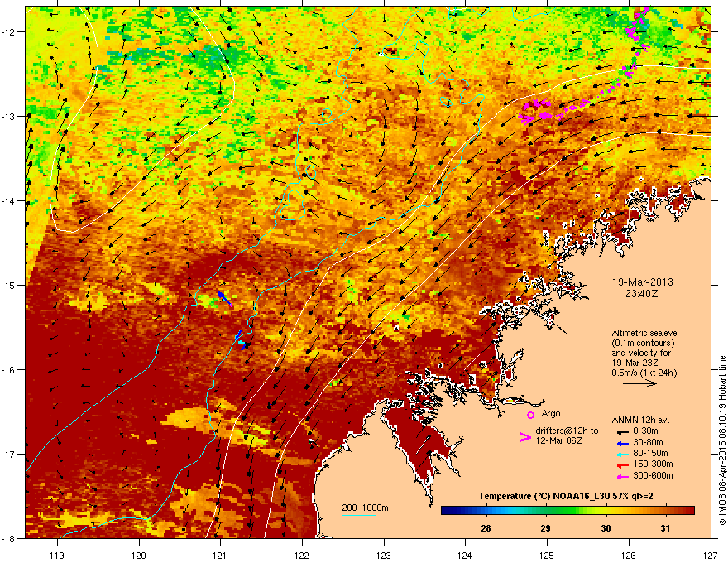The height and width of the screenshot is (563, 728).
Task: Click the 'ANMN 12h av.' legend heading
Action: [x=640, y=420]
